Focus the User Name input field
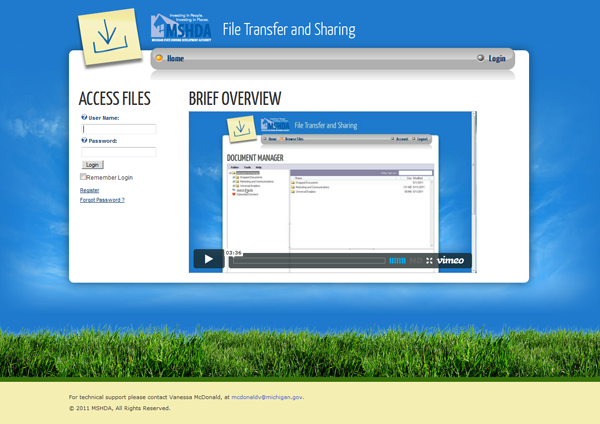This screenshot has width=600, height=424. click(119, 129)
